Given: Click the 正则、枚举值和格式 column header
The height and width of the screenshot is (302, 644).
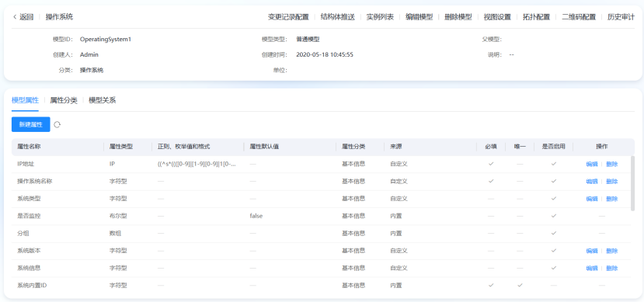Looking at the screenshot, I should pos(184,147).
